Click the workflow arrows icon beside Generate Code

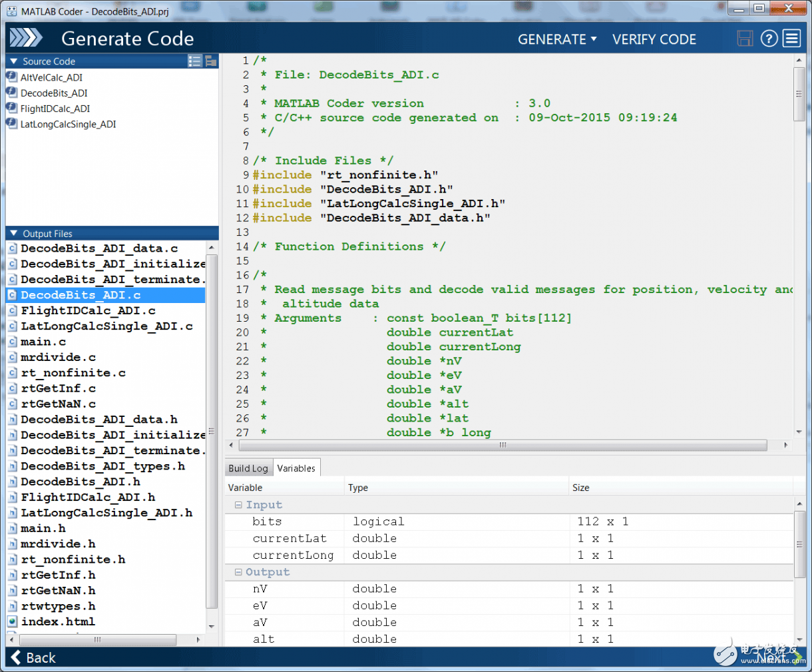point(26,38)
